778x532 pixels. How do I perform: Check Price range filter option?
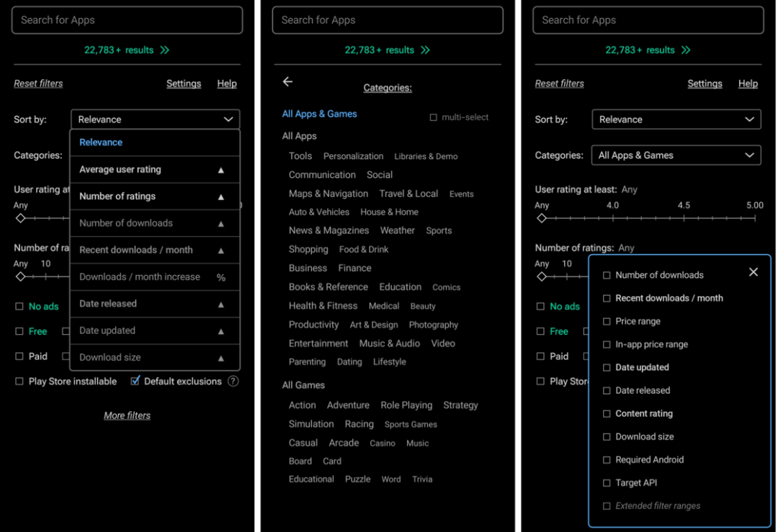click(x=607, y=321)
